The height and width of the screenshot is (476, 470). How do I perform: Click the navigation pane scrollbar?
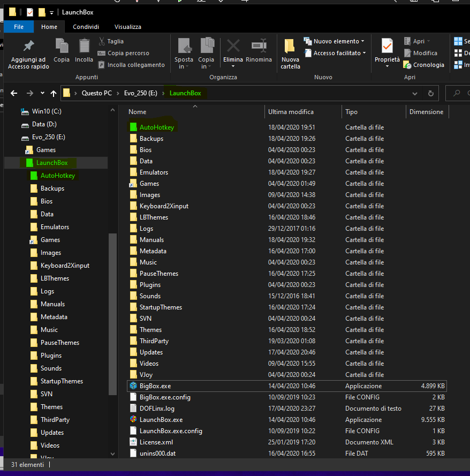tap(112, 314)
